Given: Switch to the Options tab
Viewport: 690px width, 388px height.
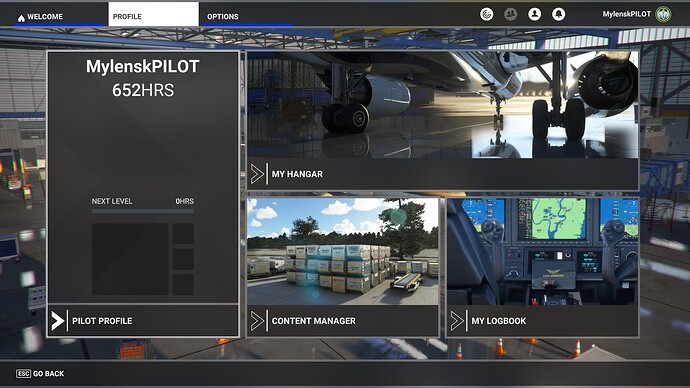Looking at the screenshot, I should [x=248, y=17].
